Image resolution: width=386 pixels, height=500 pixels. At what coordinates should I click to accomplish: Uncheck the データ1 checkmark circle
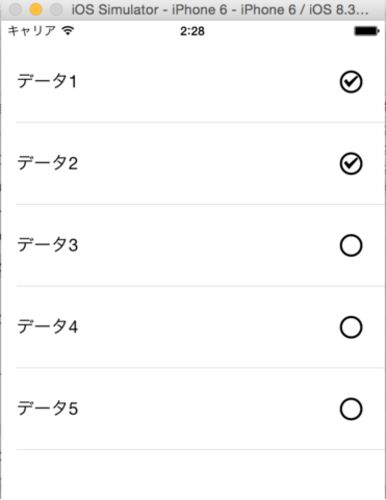351,82
